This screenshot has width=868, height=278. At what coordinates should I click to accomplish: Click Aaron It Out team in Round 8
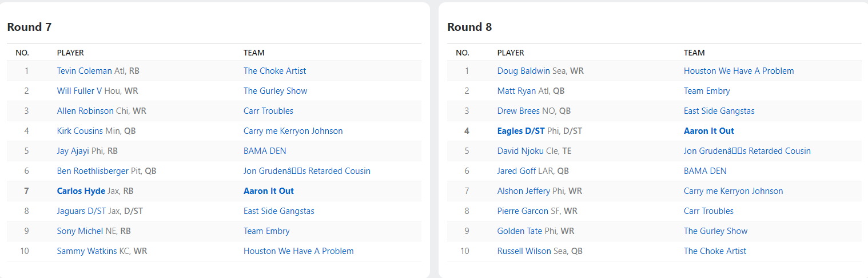click(708, 131)
